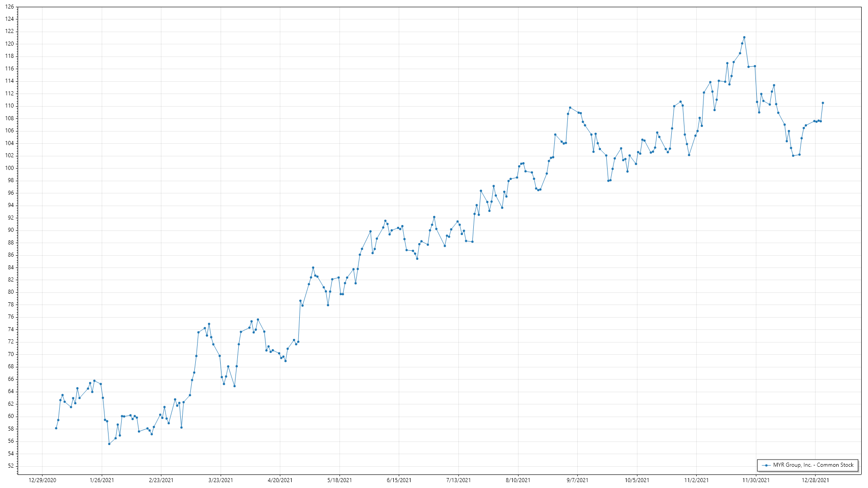The image size is (868, 488).
Task: Click the 80 y-axis value label
Action: point(11,292)
